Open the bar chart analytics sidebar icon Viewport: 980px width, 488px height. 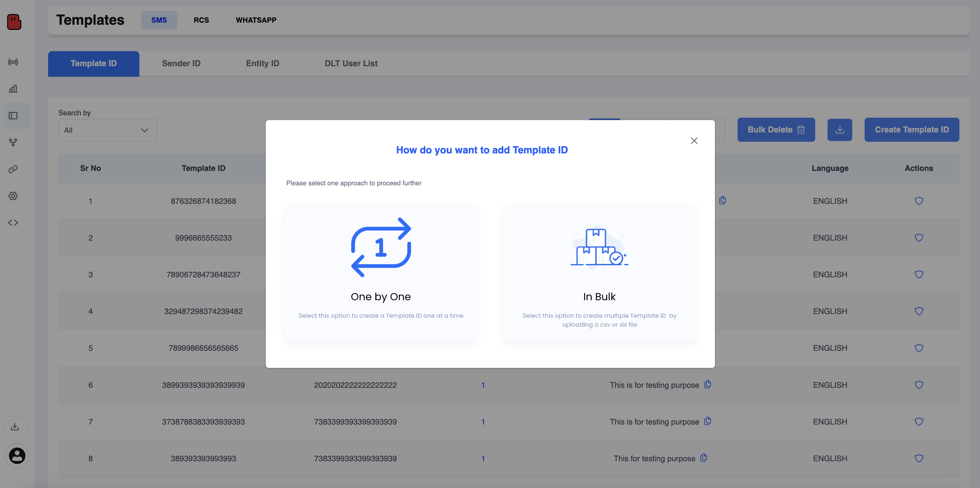pos(13,89)
